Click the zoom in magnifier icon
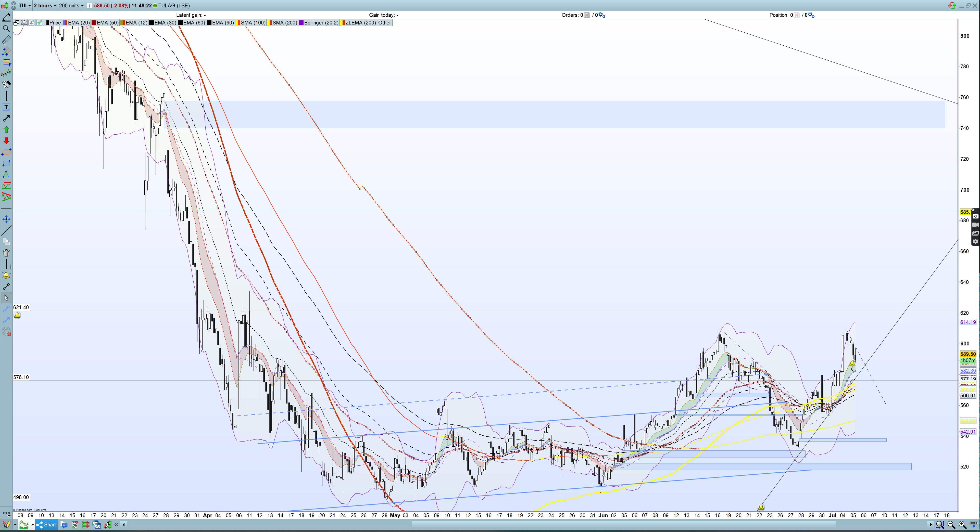This screenshot has height=532, width=980. pyautogui.click(x=962, y=525)
